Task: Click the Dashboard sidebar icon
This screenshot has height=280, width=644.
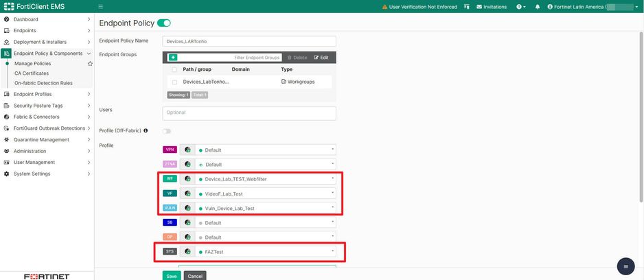Action: [x=6, y=19]
